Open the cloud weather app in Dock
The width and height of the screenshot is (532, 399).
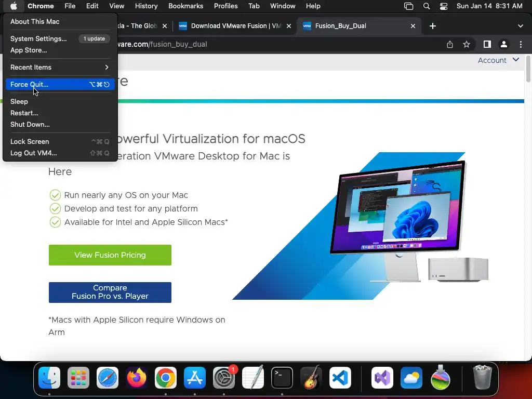point(411,378)
